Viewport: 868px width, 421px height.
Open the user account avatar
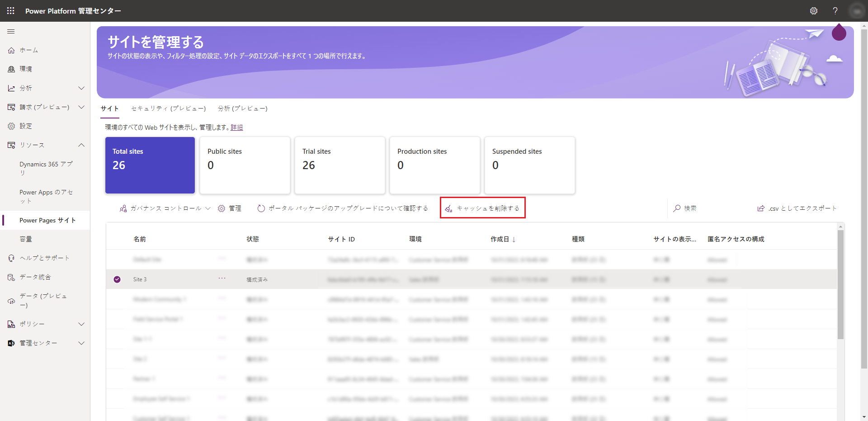pyautogui.click(x=857, y=11)
